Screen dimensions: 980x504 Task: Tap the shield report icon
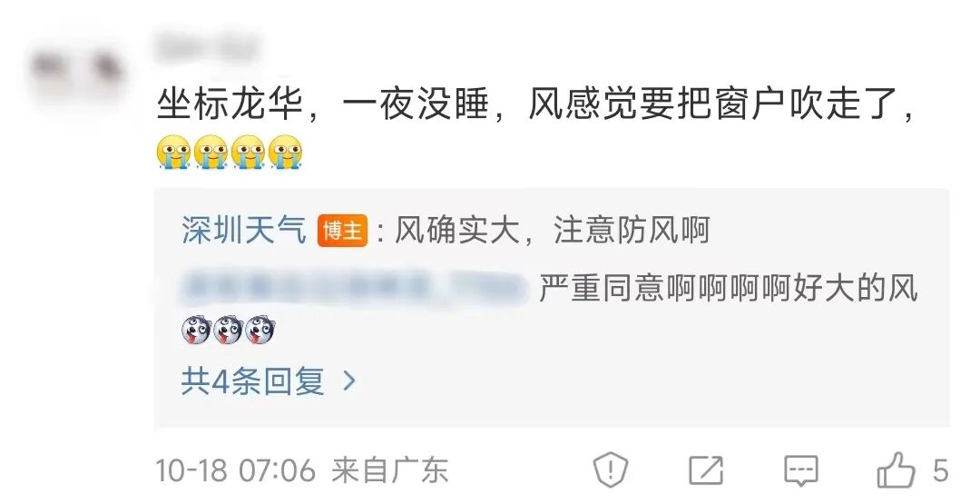tap(611, 469)
